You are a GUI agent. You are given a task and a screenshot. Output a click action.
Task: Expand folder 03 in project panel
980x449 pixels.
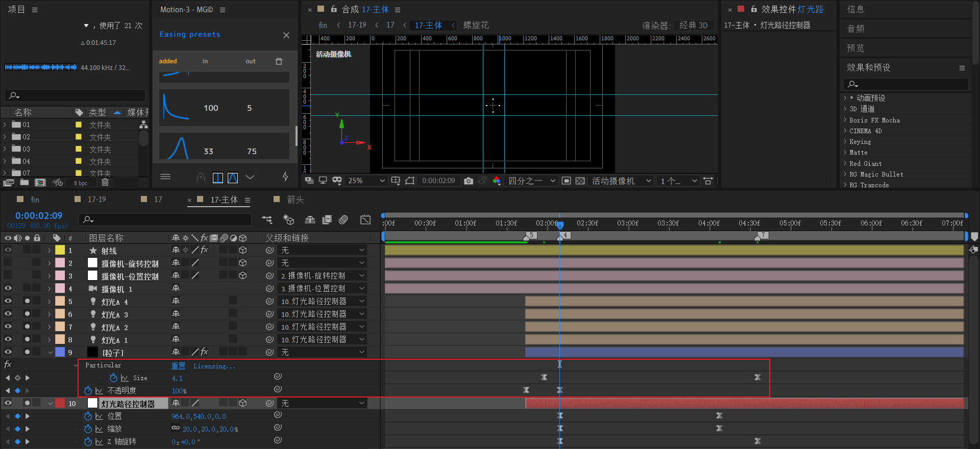click(5, 149)
